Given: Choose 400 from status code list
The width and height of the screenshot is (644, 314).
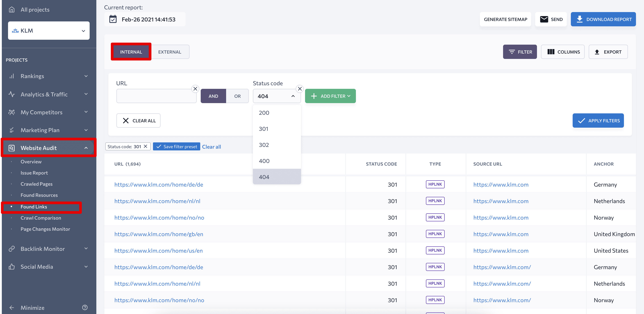Looking at the screenshot, I should coord(277,161).
